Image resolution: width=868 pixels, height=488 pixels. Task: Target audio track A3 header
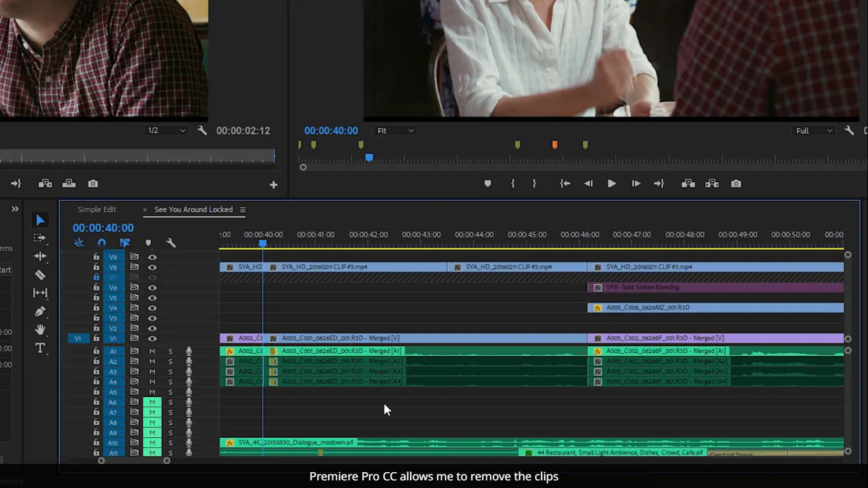pyautogui.click(x=113, y=372)
